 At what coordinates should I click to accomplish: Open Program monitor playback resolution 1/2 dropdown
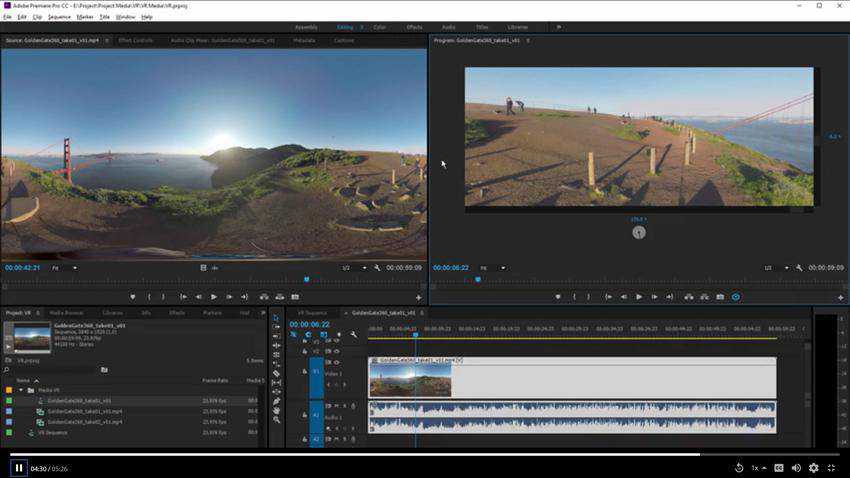click(771, 268)
